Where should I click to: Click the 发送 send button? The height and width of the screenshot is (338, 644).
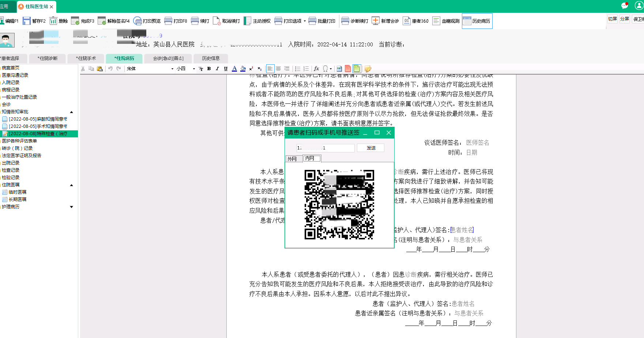[x=371, y=148]
